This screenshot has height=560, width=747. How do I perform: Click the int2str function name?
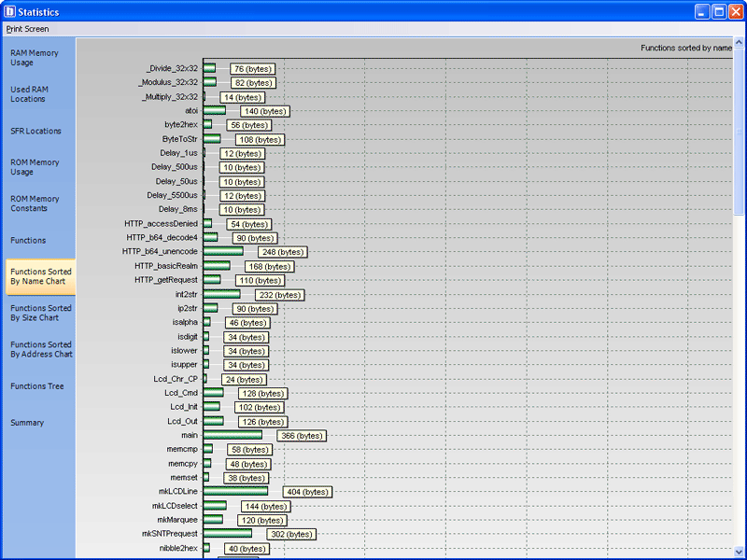(x=186, y=294)
